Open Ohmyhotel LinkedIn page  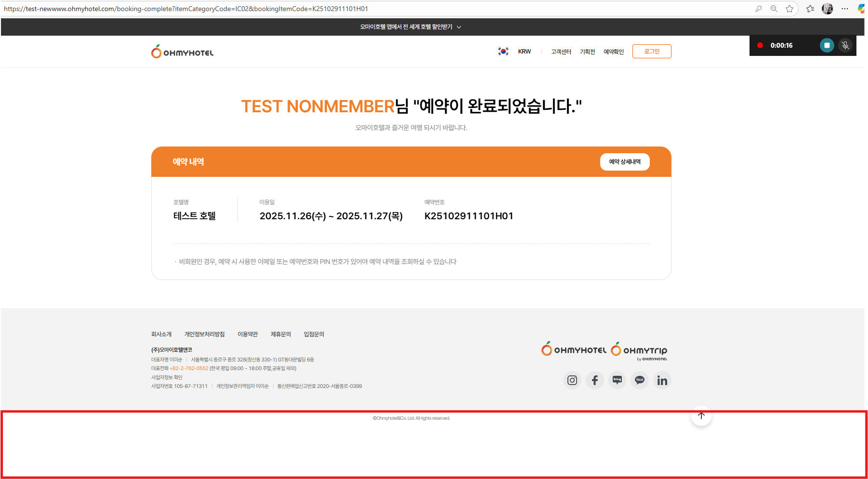(662, 380)
